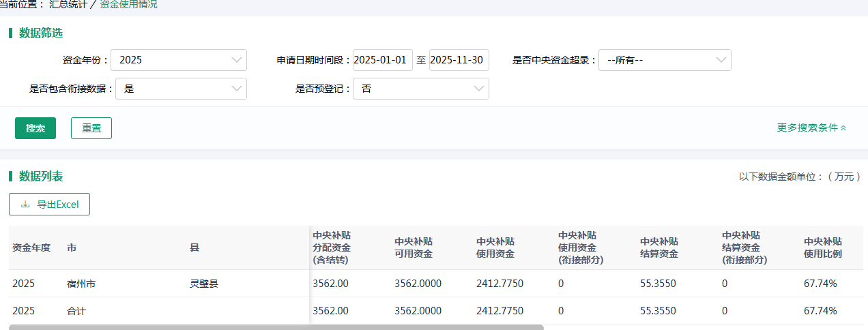Expand the 是否包含衔接数据 dropdown
Image resolution: width=868 pixels, height=330 pixels.
click(181, 89)
